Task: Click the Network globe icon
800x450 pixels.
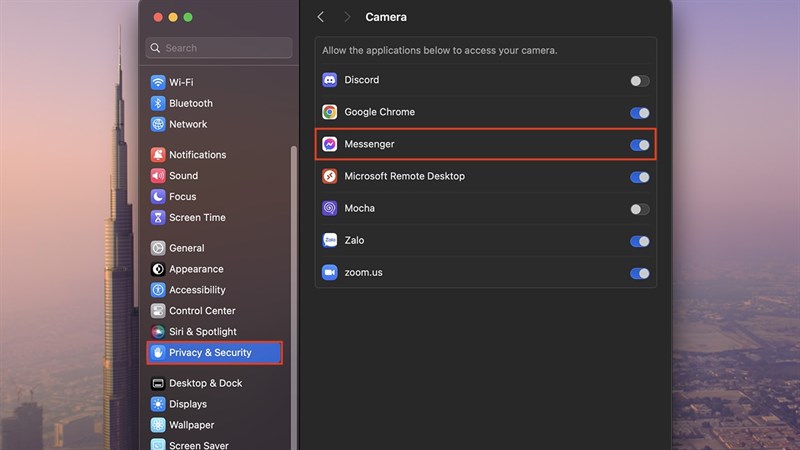Action: pos(158,124)
